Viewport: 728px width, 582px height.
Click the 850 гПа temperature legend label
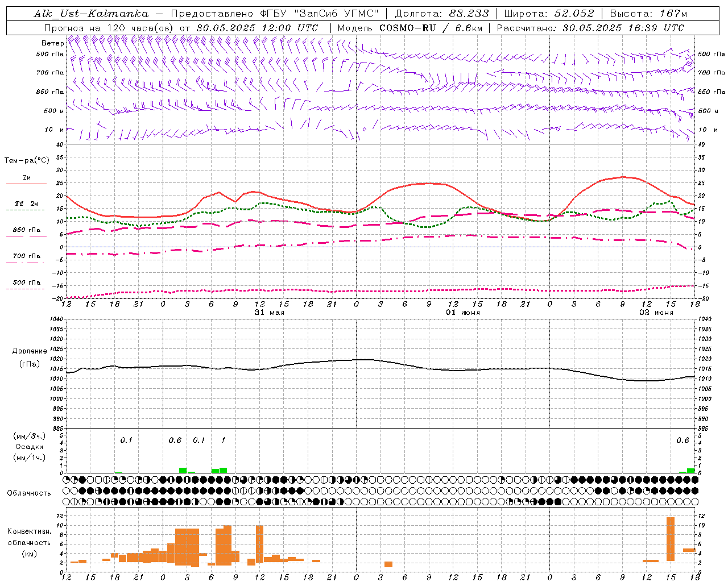(x=27, y=230)
